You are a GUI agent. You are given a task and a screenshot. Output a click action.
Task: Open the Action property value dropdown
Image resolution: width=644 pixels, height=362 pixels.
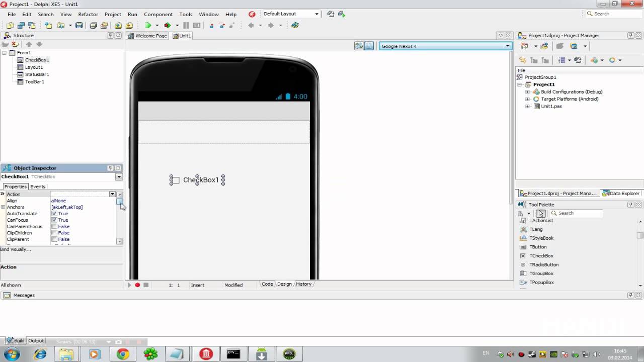point(112,194)
